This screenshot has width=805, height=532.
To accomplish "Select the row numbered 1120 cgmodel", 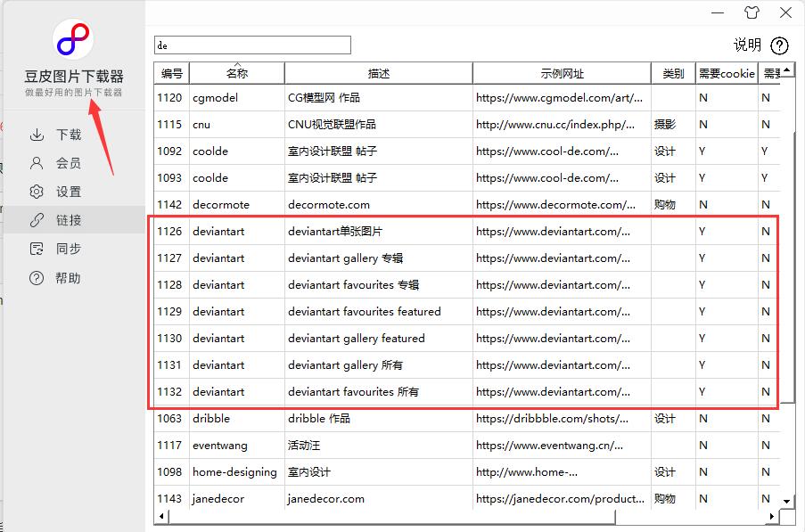I will (x=467, y=97).
